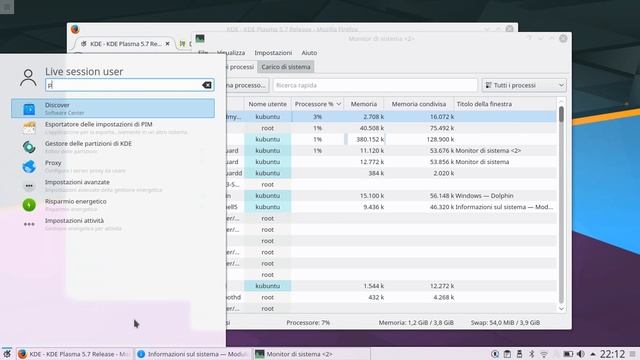Select row with 432 k memory

pyautogui.click(x=391, y=297)
